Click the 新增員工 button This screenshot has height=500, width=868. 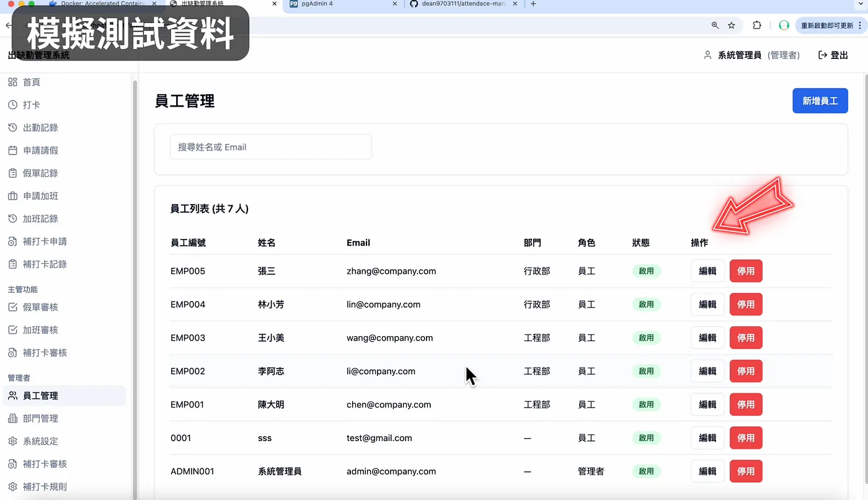820,100
